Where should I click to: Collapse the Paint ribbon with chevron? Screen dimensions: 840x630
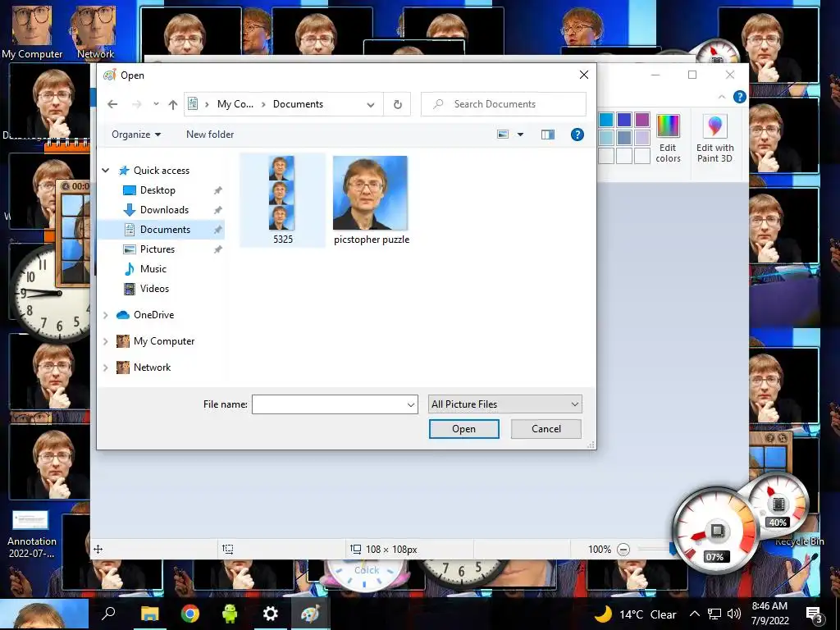pos(722,97)
